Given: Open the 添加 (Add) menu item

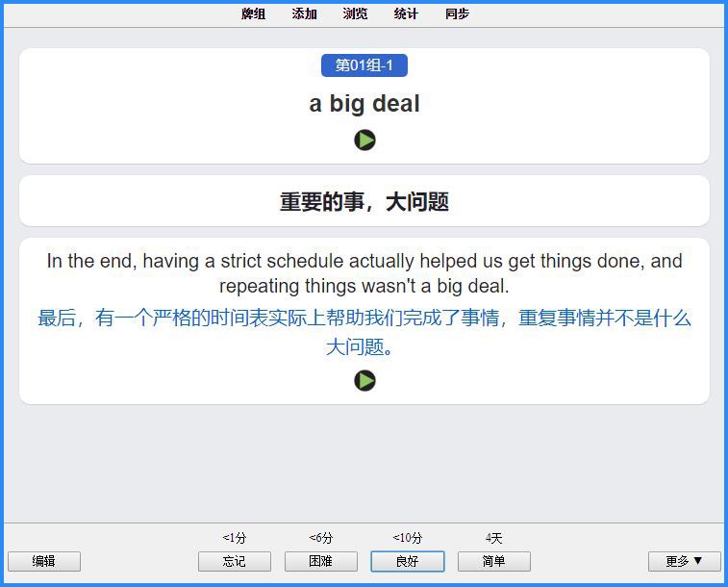Looking at the screenshot, I should click(304, 13).
